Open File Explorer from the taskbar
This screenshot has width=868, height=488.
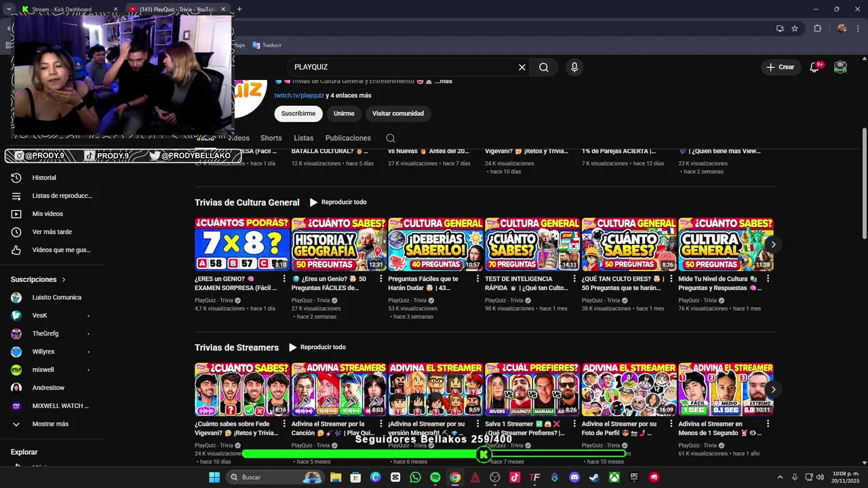click(336, 477)
